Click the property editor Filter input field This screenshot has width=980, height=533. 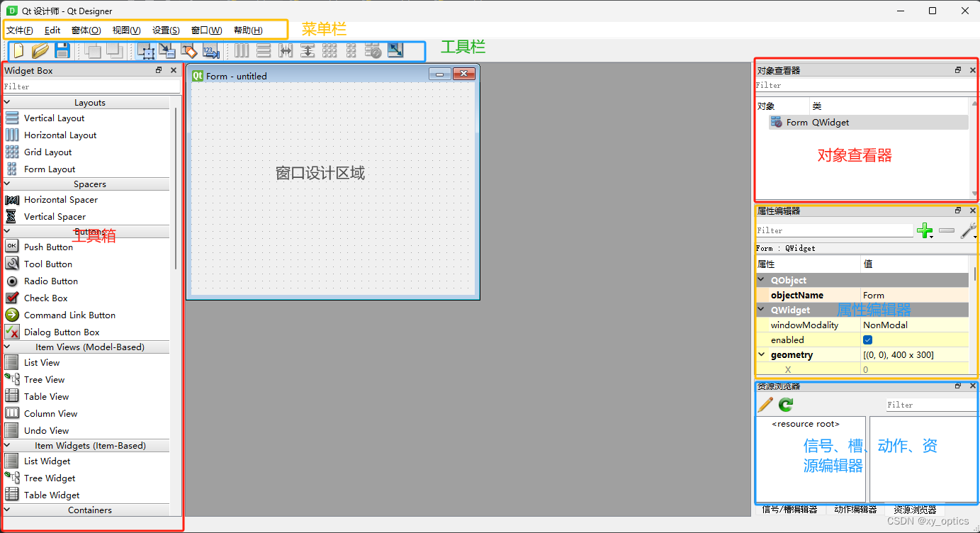(x=835, y=230)
